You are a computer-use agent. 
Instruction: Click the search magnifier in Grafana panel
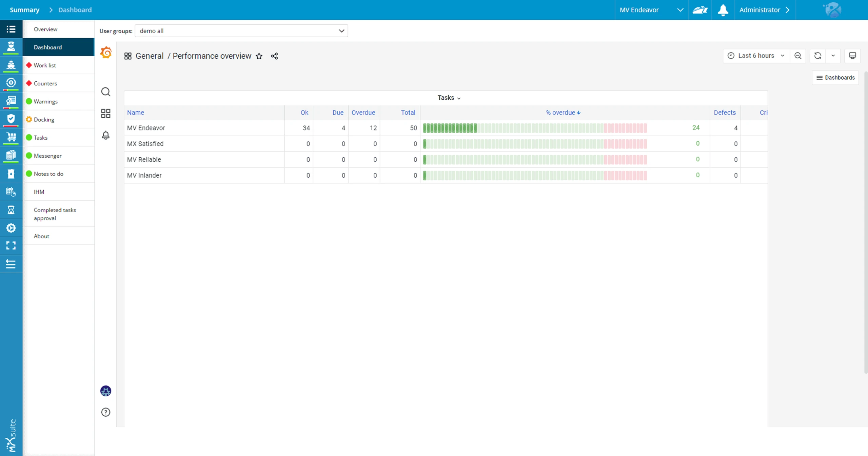coord(106,92)
